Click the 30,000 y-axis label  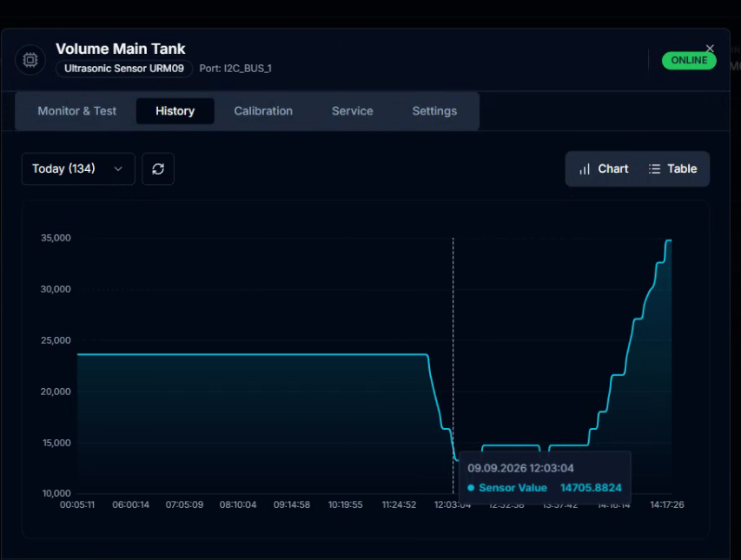tap(56, 289)
